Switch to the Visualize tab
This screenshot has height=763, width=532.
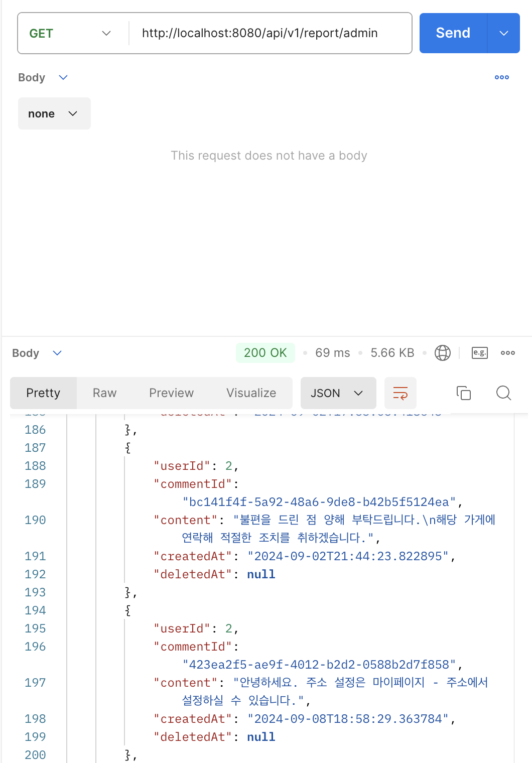[x=251, y=393]
